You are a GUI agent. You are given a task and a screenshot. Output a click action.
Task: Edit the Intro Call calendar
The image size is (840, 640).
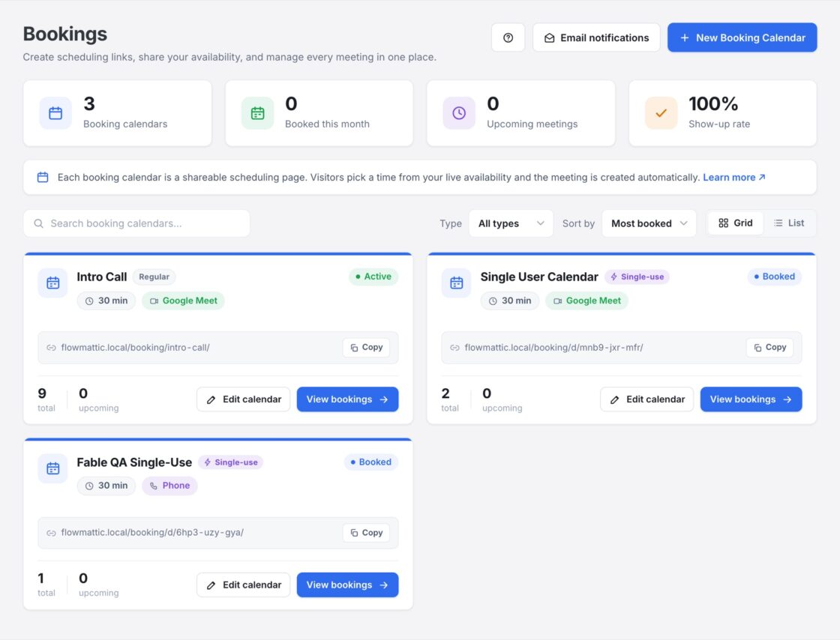(x=243, y=399)
